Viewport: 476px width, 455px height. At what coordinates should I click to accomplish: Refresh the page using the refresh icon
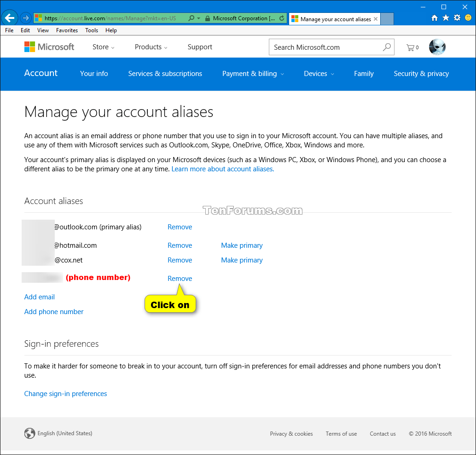[x=281, y=18]
